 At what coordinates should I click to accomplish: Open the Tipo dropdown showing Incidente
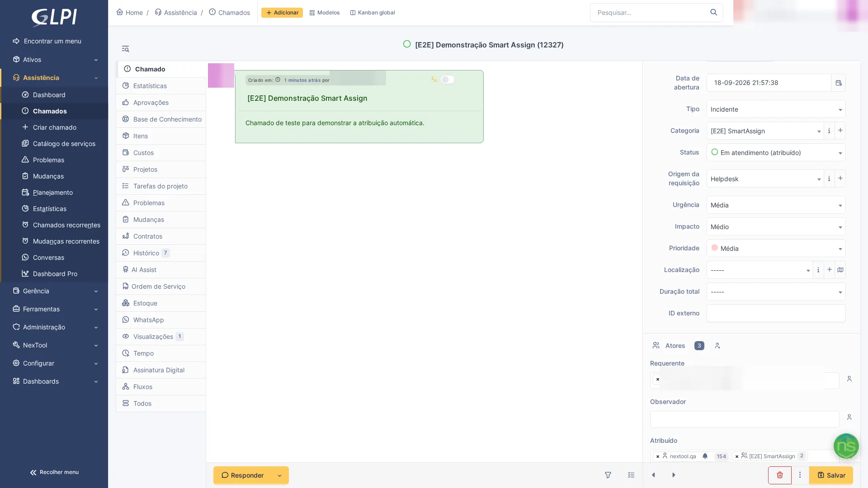776,109
